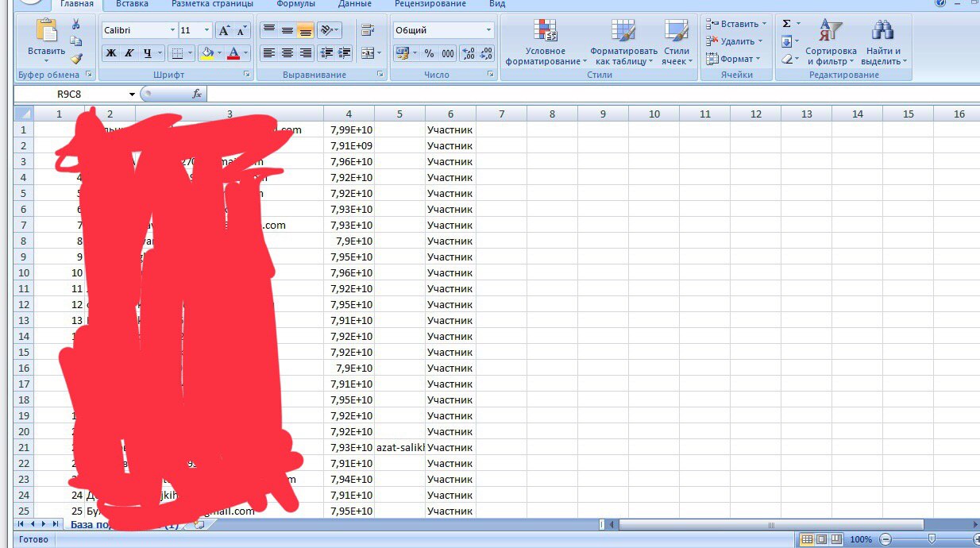This screenshot has height=548, width=980.
Task: Increase indent icon
Action: point(344,53)
